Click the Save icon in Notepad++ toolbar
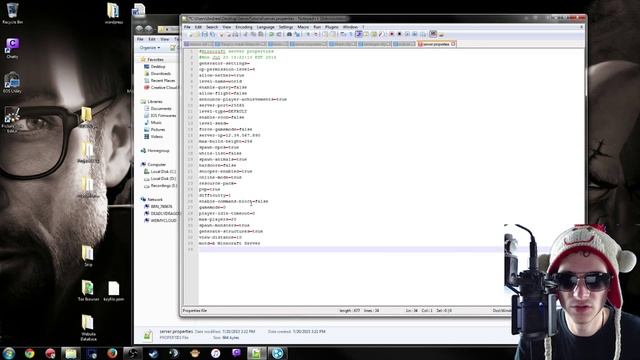Screen dimensions: 640x360 205,35
